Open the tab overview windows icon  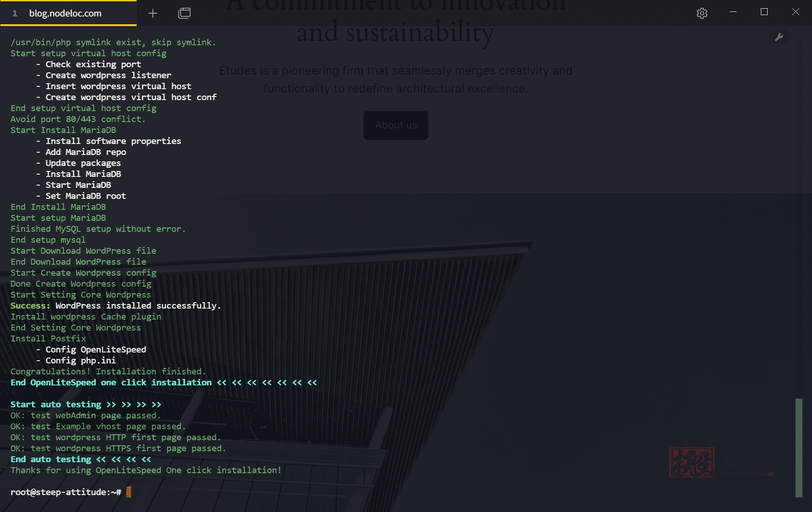click(x=184, y=13)
